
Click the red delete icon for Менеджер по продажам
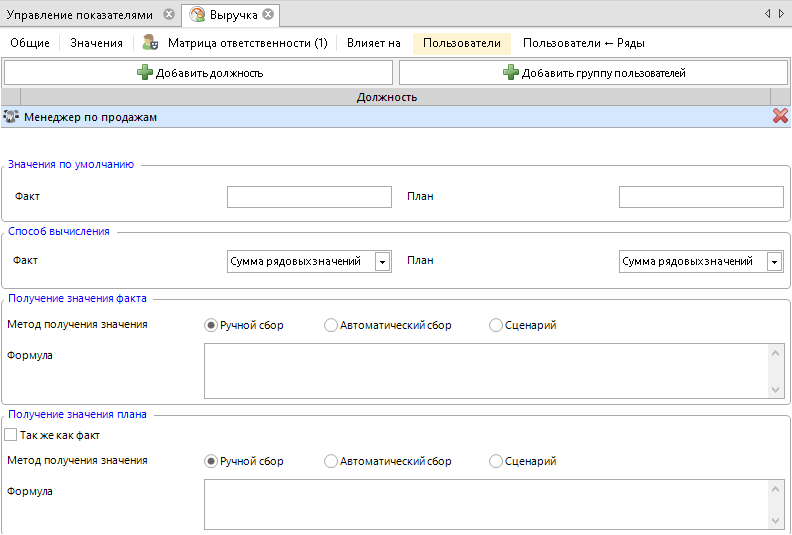point(780,116)
